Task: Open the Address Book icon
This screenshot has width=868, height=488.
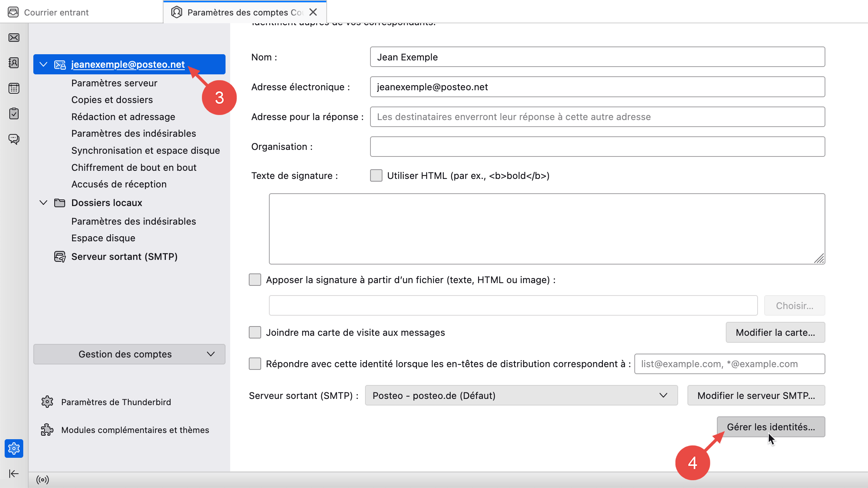Action: pyautogui.click(x=14, y=63)
